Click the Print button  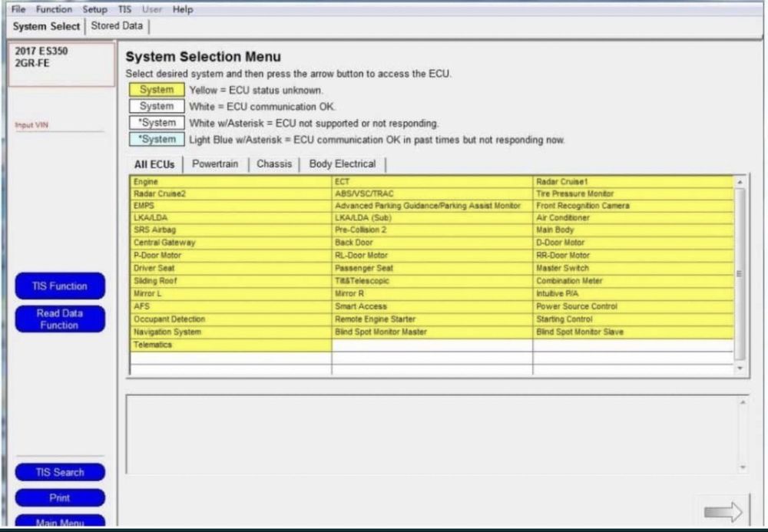(x=60, y=497)
